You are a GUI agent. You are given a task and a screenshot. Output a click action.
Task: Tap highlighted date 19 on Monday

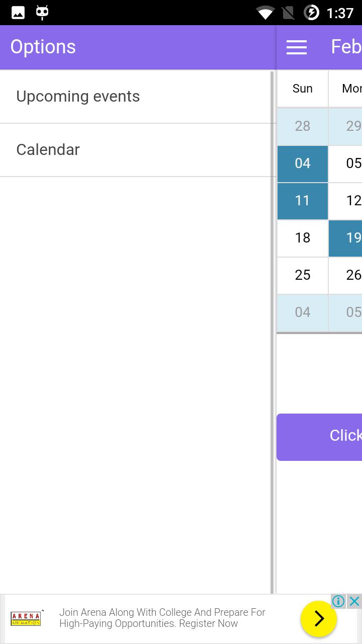coord(347,238)
